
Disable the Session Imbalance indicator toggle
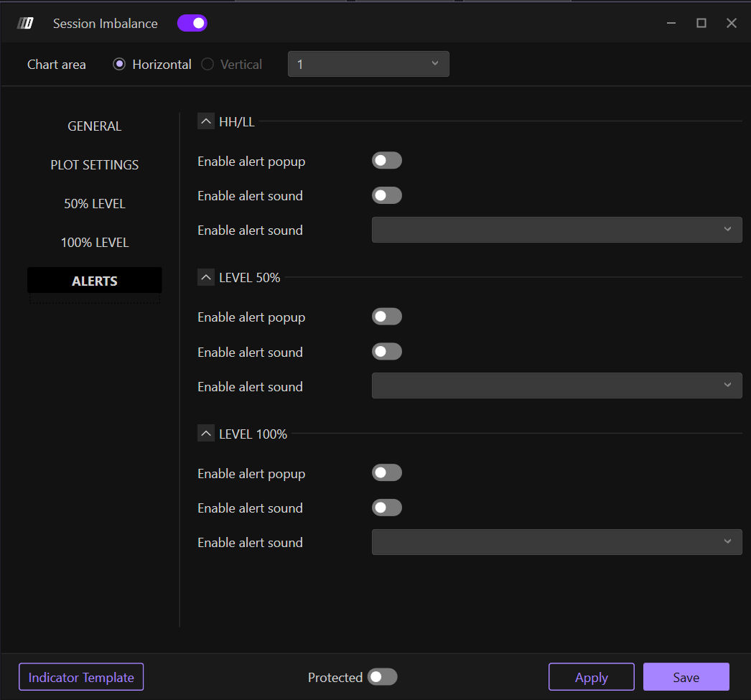tap(192, 24)
